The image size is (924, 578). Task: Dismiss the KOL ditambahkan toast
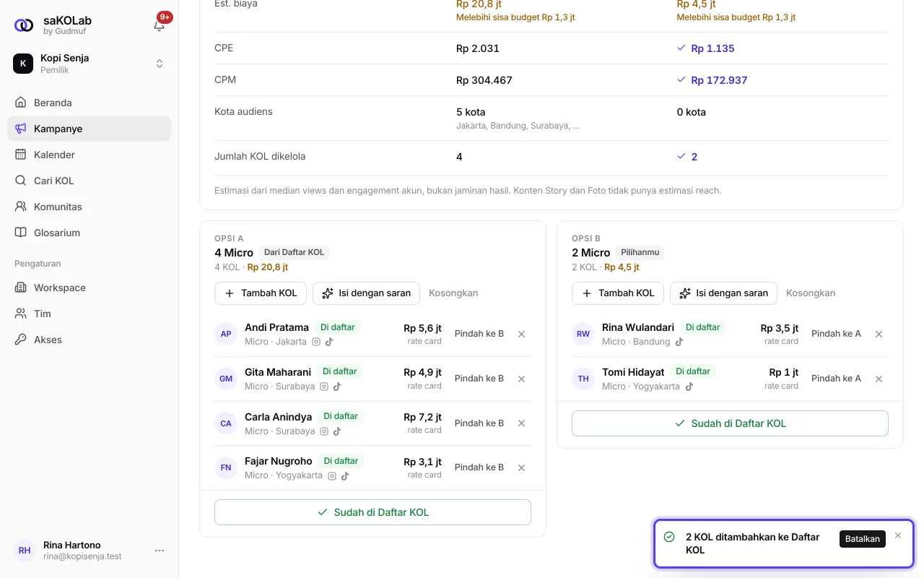click(897, 535)
